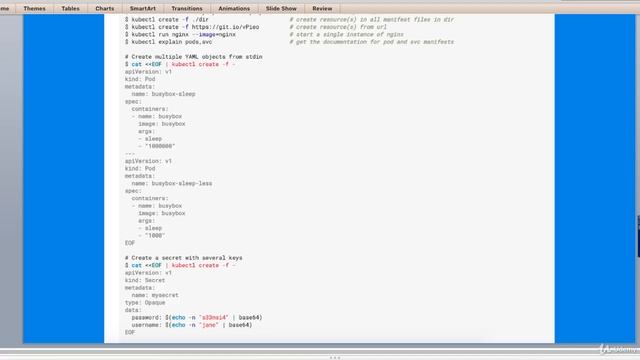Click the comment 'start a single instance of nginx'
The image size is (640, 360).
click(347, 35)
